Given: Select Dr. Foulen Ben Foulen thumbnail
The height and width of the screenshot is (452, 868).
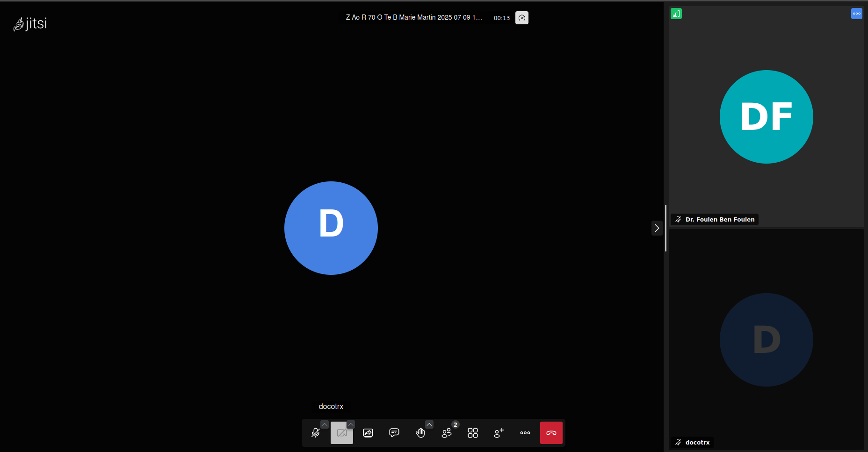Looking at the screenshot, I should (x=767, y=116).
